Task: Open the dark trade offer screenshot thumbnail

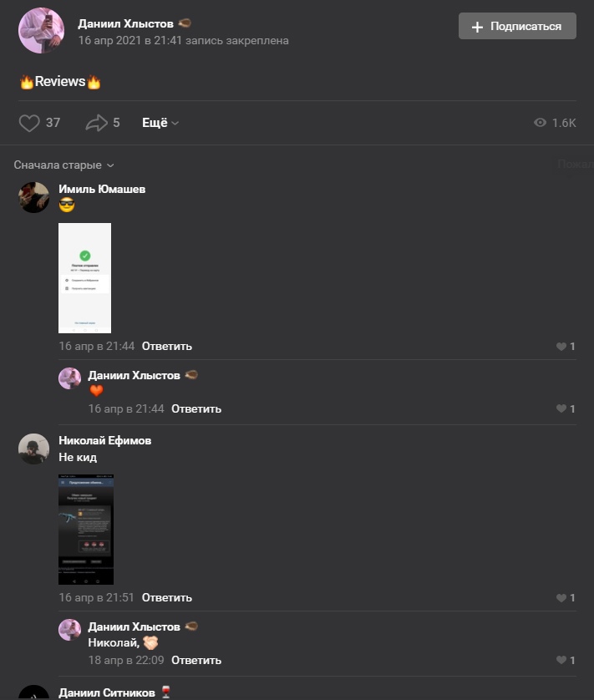Action: coord(86,530)
